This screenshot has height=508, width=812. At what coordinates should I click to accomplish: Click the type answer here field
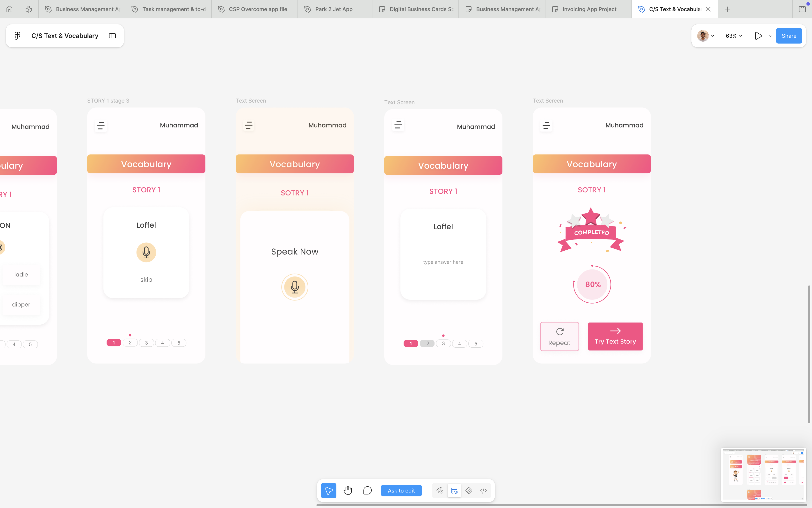coord(443,267)
